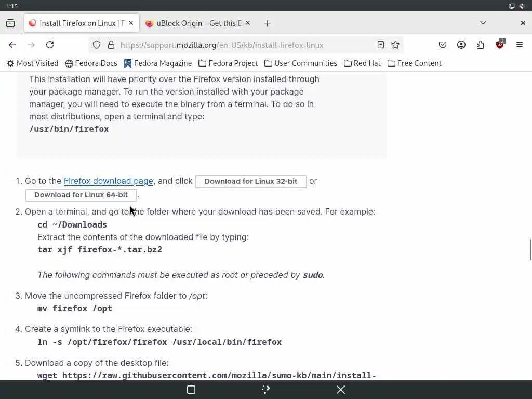The width and height of the screenshot is (532, 399).
Task: Click the X icon in bottom bar
Action: [341, 390]
